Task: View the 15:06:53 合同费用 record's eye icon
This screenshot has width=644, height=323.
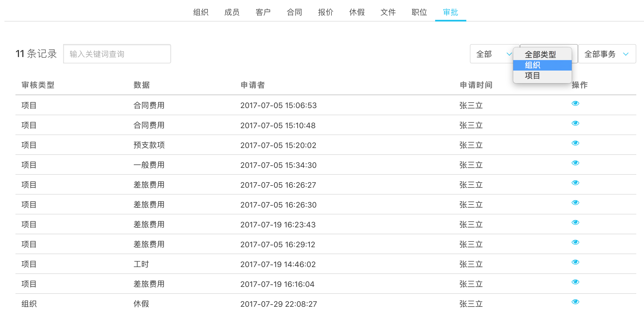Action: [x=575, y=103]
